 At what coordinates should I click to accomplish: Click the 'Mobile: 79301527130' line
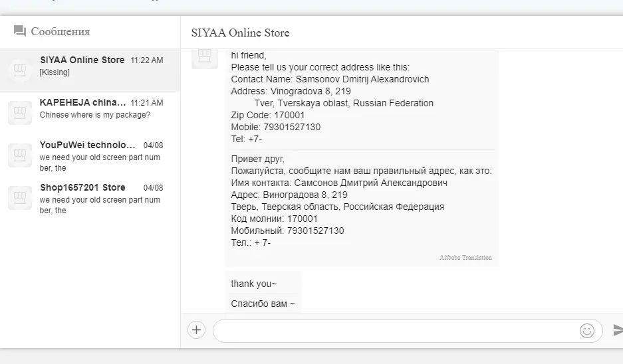[275, 127]
